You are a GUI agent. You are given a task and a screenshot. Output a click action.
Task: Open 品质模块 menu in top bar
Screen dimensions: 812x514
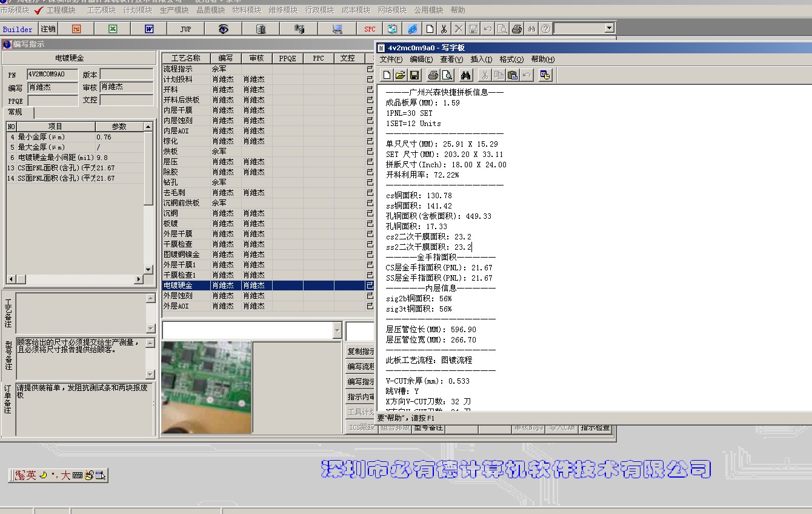click(x=210, y=10)
